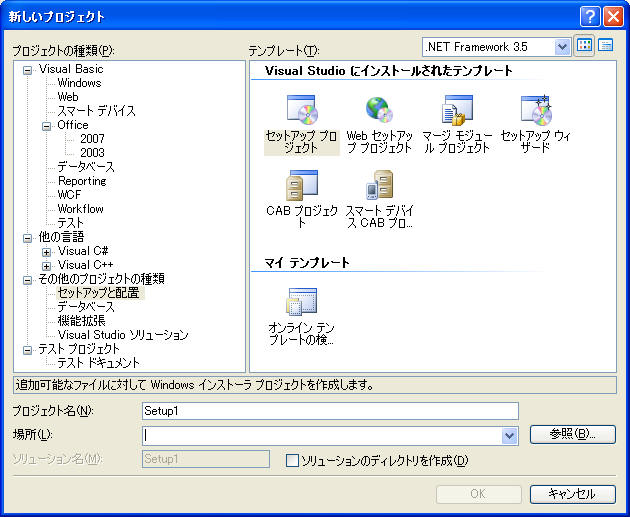630x517 pixels.
Task: Select Office tree item
Action: pos(73,125)
